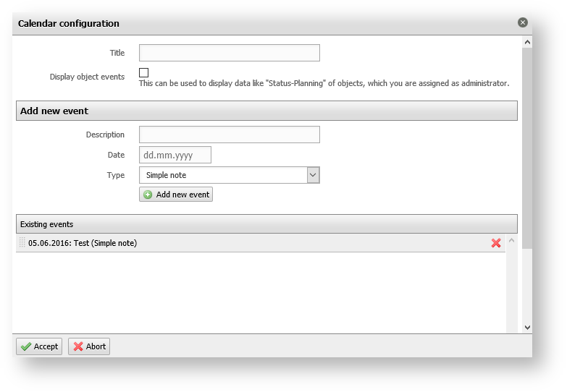
Task: Select the 05.06.2016 Test event row
Action: pyautogui.click(x=253, y=243)
